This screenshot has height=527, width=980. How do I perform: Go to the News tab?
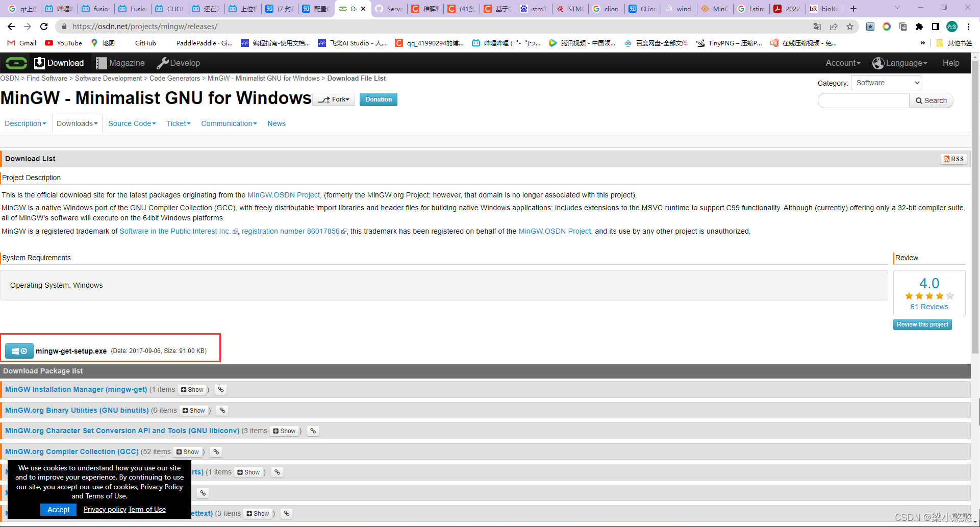coord(277,123)
